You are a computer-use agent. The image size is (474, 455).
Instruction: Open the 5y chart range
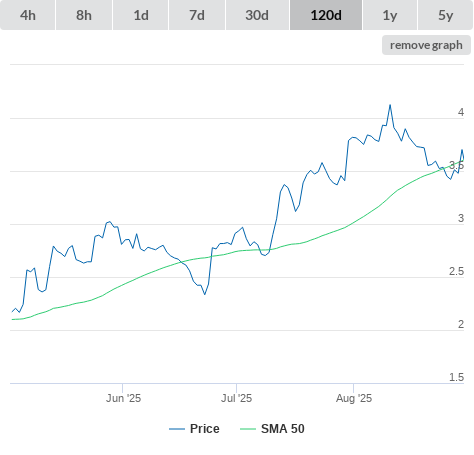tap(446, 15)
